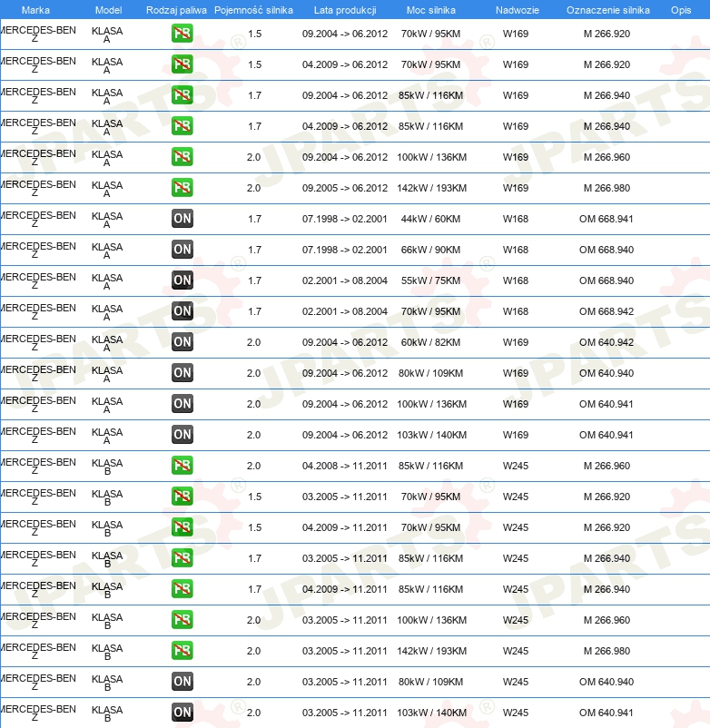Select M 266.980 engine code in W245 row
This screenshot has width=710, height=728.
[606, 651]
